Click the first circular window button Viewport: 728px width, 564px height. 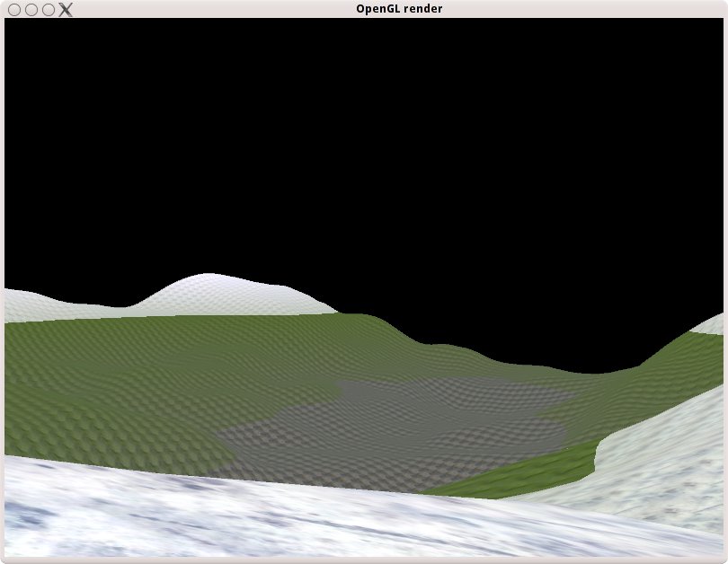[x=14, y=9]
